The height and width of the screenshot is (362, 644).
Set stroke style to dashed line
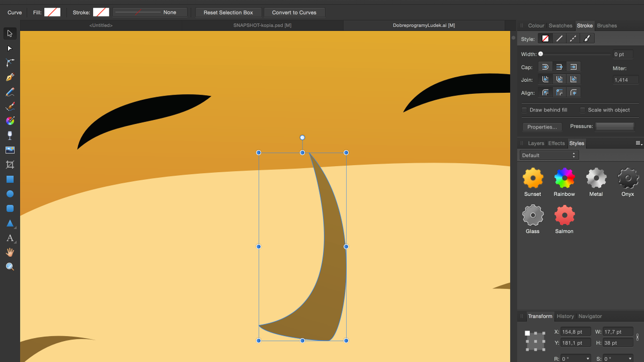[573, 39]
